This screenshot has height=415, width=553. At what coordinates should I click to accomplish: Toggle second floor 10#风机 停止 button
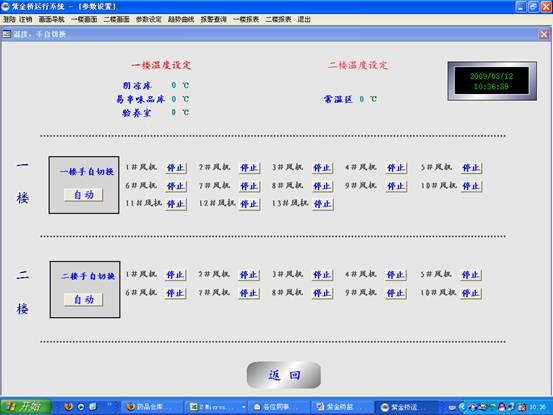click(x=470, y=293)
